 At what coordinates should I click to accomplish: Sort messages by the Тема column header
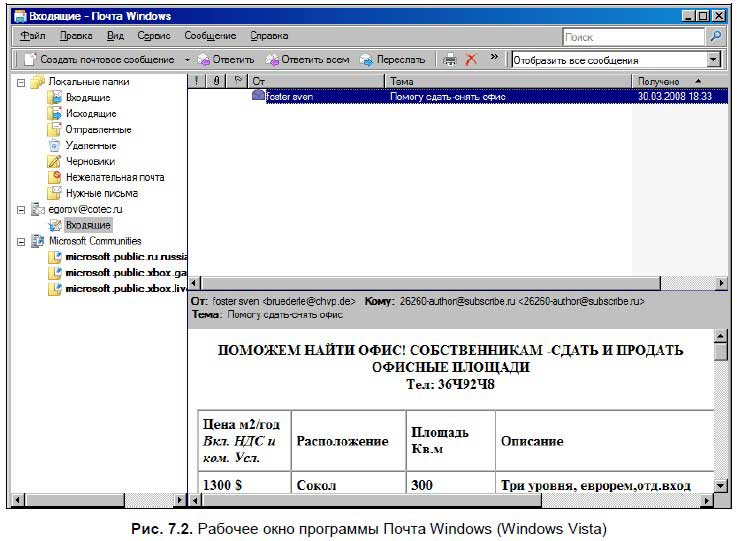pos(508,81)
